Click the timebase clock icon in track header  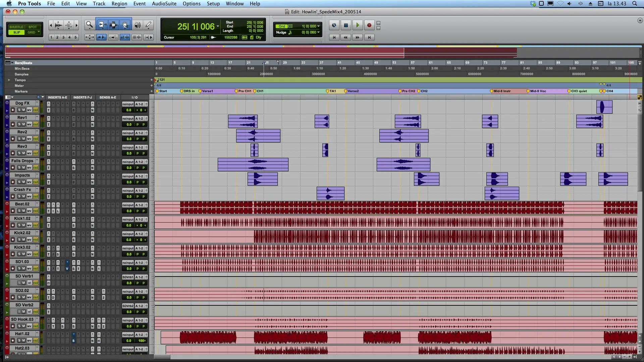point(38,97)
